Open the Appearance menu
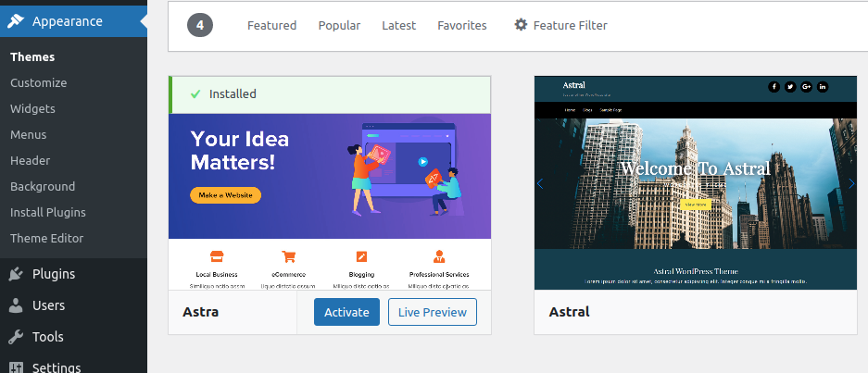The image size is (868, 373). 73,21
